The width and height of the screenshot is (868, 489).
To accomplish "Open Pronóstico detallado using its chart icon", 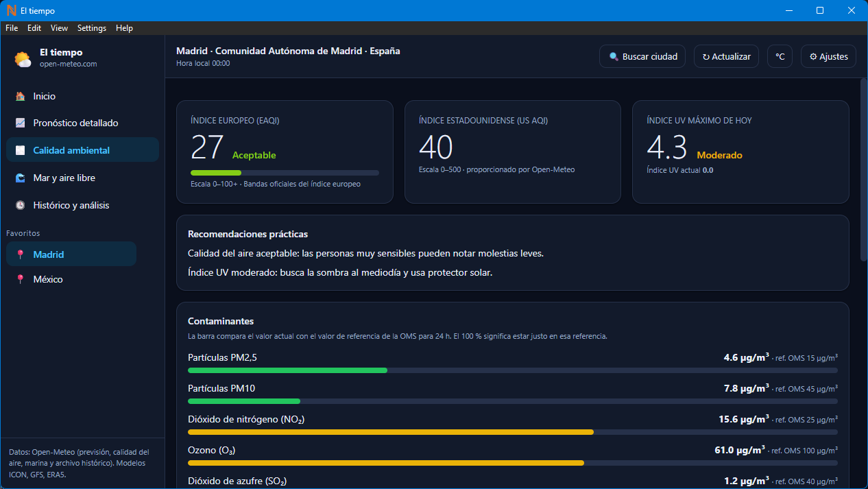I will pos(21,123).
